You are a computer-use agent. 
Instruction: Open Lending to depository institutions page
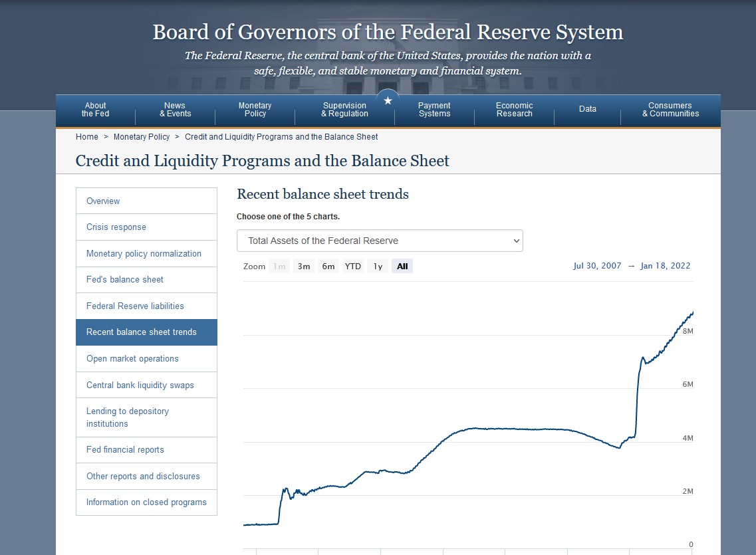click(146, 417)
